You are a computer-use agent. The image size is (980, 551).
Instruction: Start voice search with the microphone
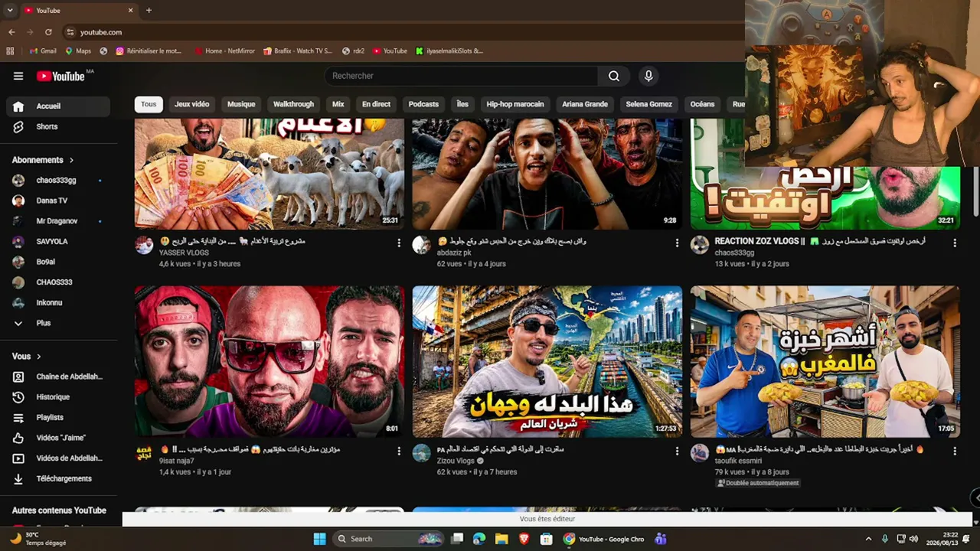click(648, 76)
